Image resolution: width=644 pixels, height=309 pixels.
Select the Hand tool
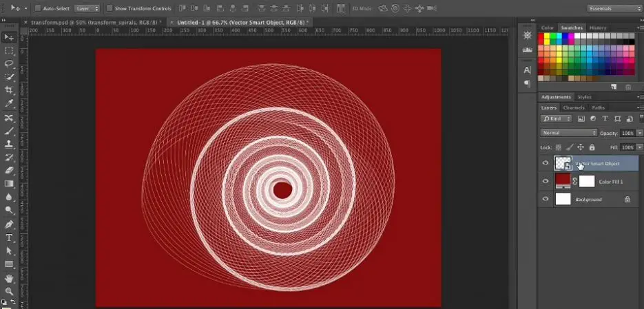pyautogui.click(x=9, y=278)
